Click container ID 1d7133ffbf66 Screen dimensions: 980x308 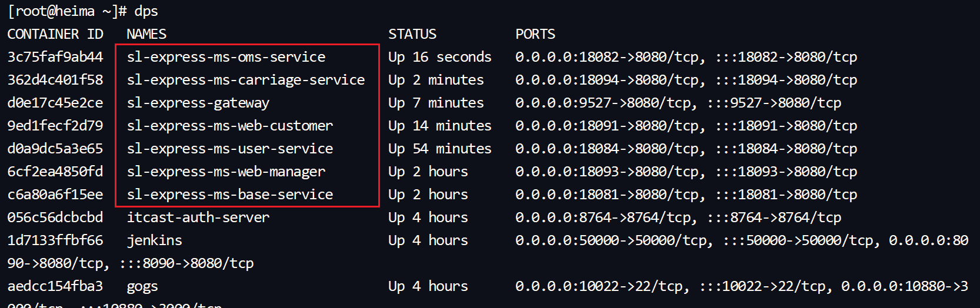point(55,240)
